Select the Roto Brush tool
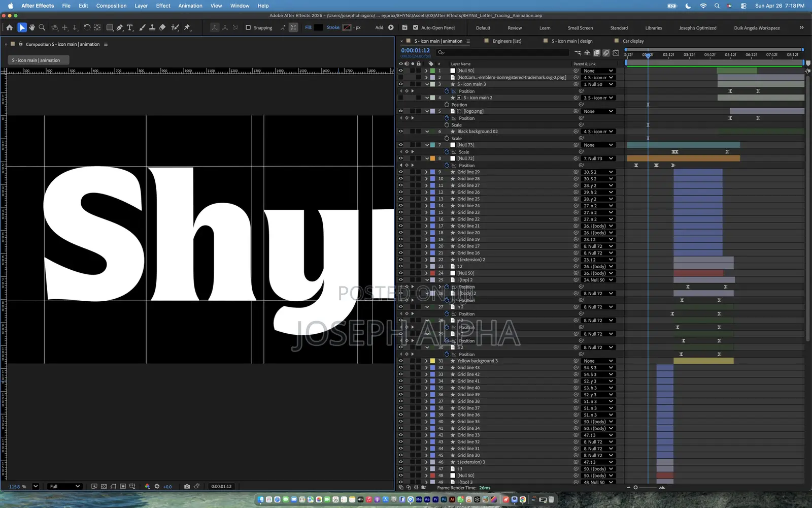 coord(175,27)
